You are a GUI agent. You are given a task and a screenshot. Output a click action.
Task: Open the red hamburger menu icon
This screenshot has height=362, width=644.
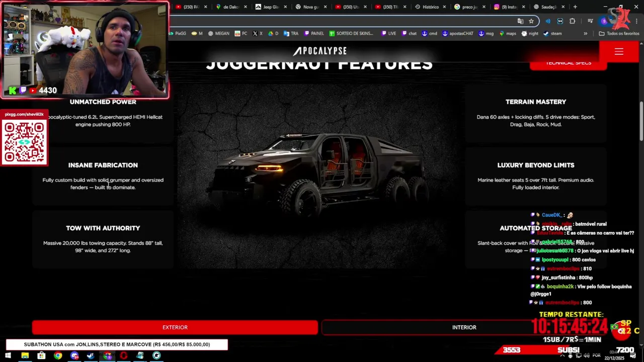pos(619,52)
